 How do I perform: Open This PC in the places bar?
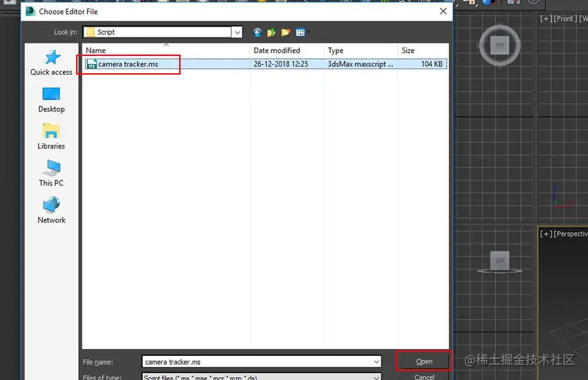click(x=51, y=173)
